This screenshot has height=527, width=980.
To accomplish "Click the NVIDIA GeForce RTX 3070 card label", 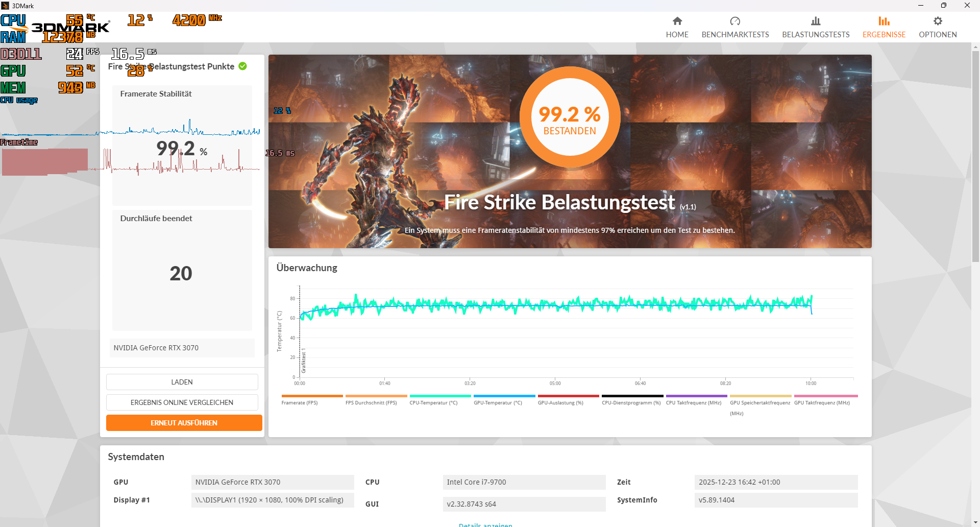I will point(182,348).
